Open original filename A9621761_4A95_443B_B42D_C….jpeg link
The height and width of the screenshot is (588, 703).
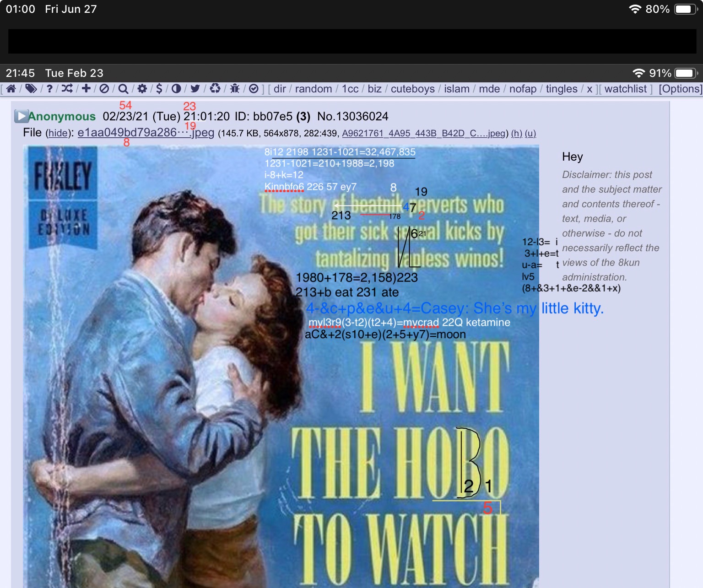[424, 133]
